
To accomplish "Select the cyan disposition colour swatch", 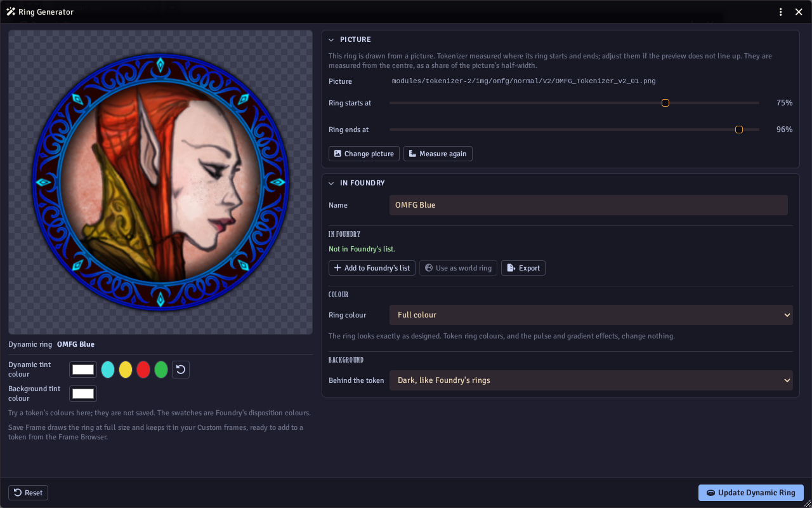I will point(108,370).
